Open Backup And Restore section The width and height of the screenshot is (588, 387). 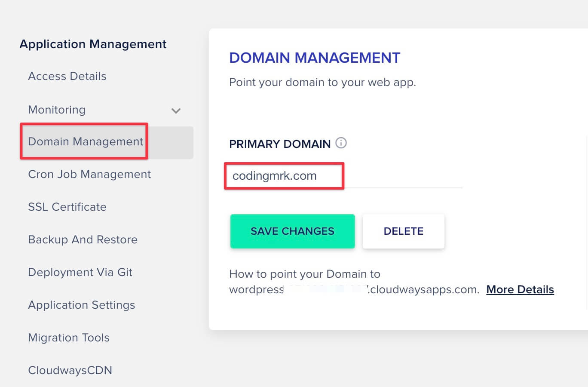(x=83, y=240)
